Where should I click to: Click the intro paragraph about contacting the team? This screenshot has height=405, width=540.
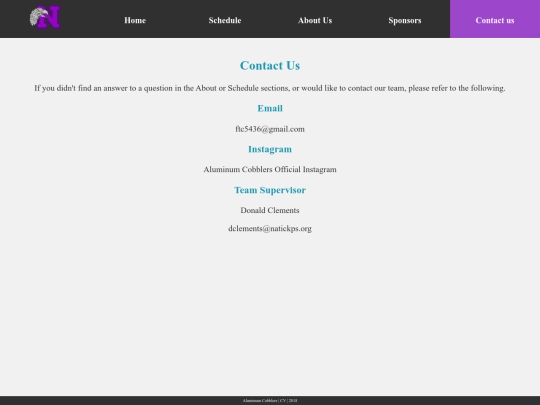coord(270,88)
